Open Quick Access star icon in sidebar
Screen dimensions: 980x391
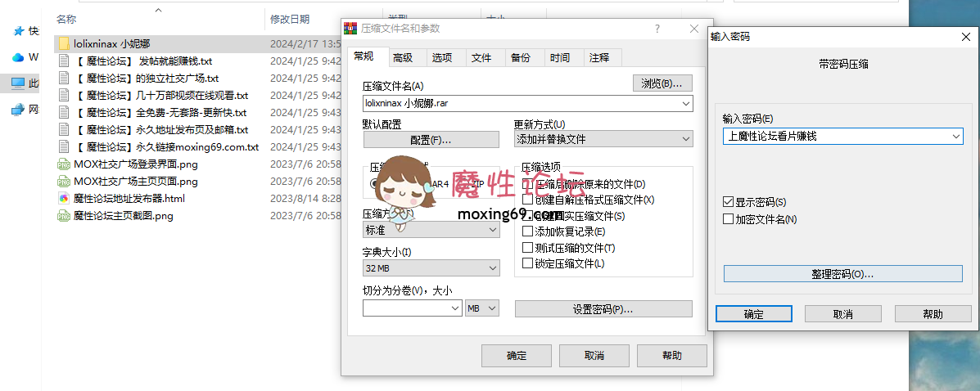(18, 31)
